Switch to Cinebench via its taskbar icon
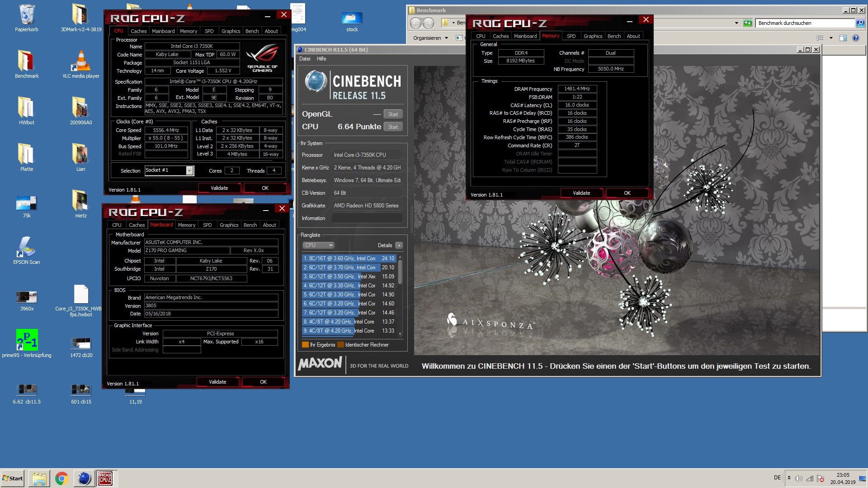This screenshot has height=488, width=868. (84, 478)
